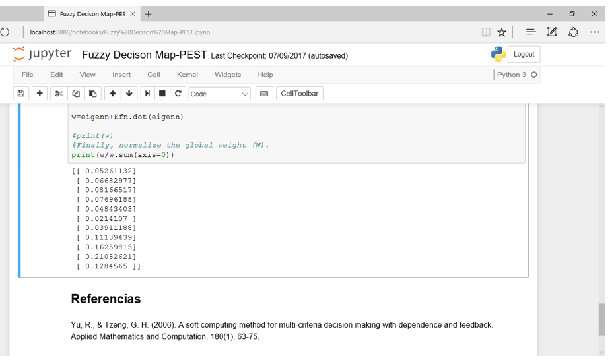614x364 pixels.
Task: Cut selected cell with scissors icon
Action: [59, 94]
